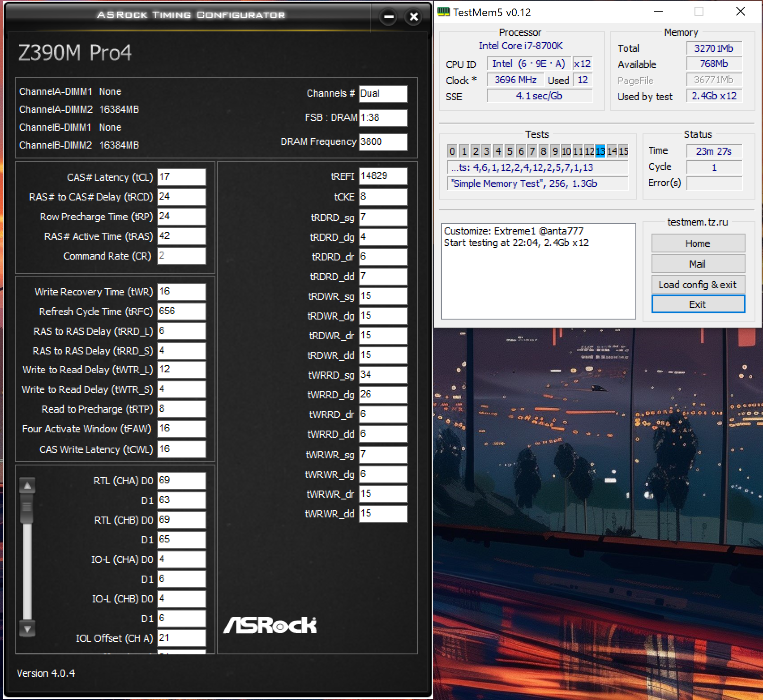Click the DRAM Frequency field
Screen dimensions: 763x700
(383, 142)
